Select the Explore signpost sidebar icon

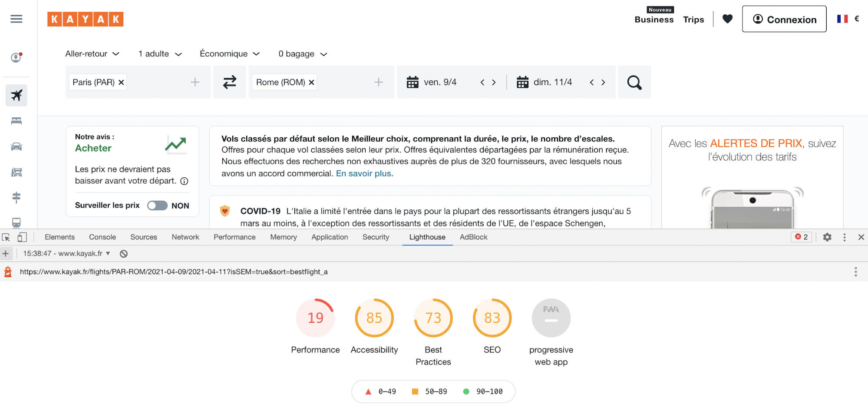(16, 197)
